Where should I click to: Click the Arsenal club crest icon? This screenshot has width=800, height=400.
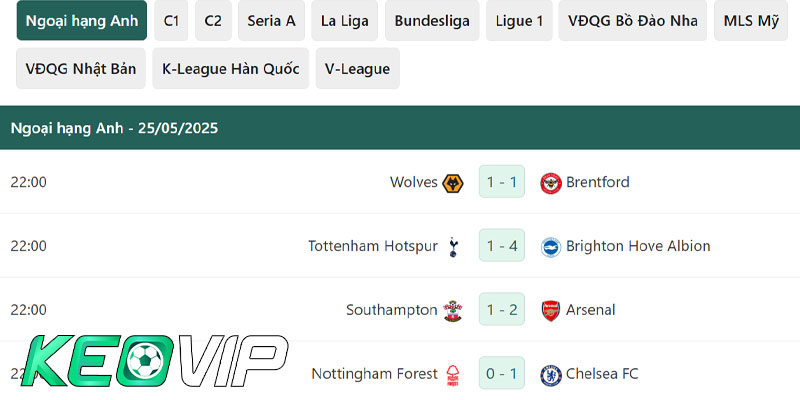point(551,310)
